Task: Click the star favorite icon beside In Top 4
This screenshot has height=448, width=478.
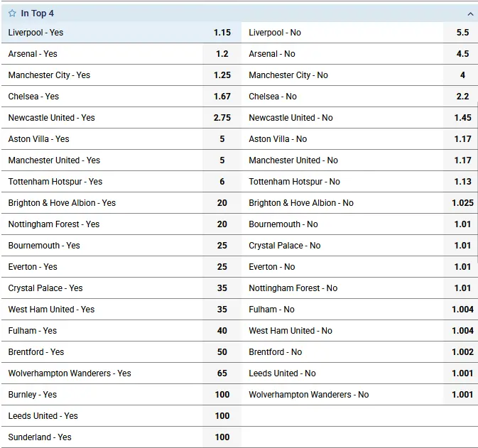Action: pos(12,13)
